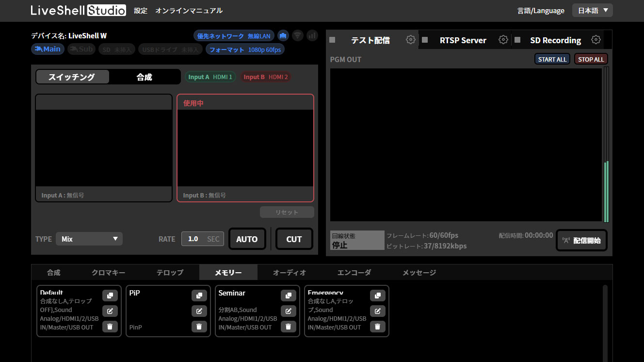Open the メッセージ tab
Viewport: 644px width, 362px height.
tap(419, 273)
